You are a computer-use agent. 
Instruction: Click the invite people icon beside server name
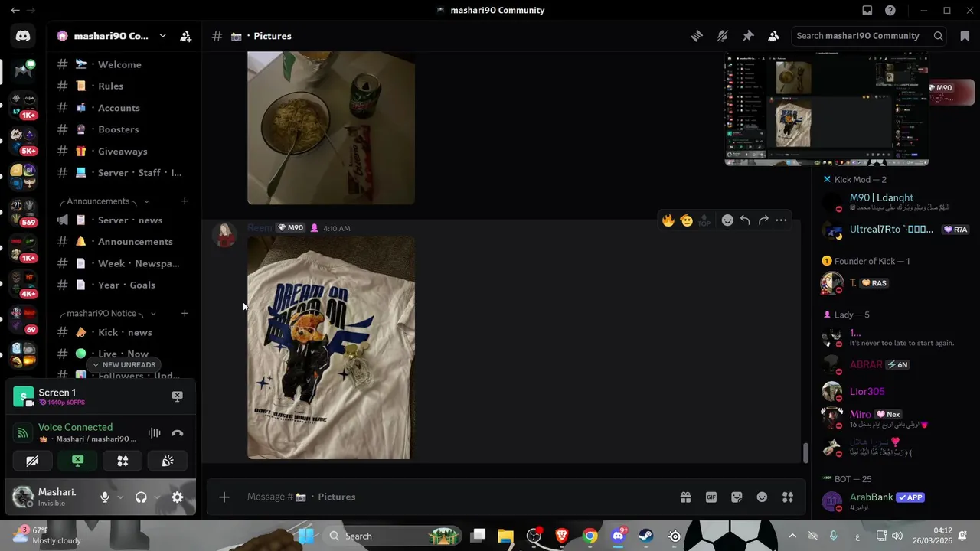coord(185,36)
